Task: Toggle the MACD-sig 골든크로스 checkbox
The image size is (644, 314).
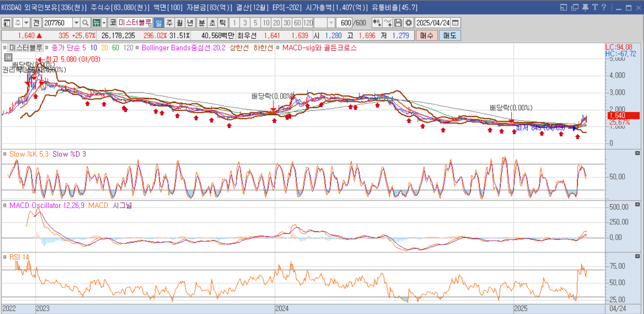Action: coord(278,48)
